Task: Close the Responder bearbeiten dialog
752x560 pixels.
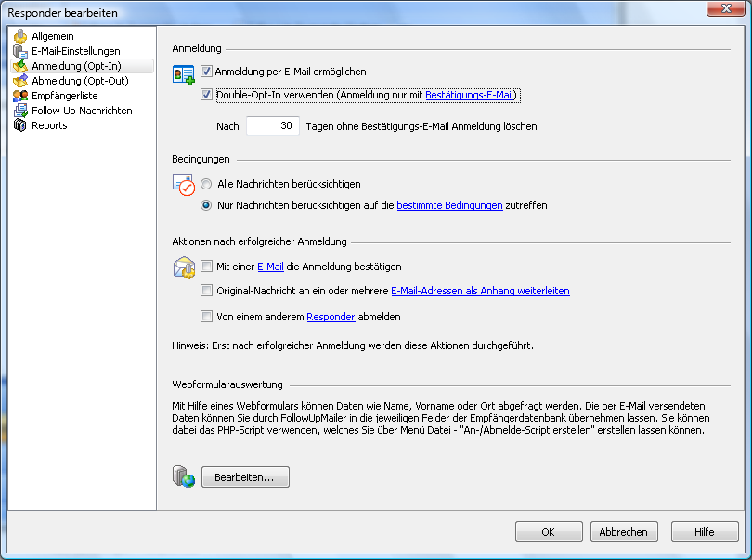Action: click(x=726, y=8)
